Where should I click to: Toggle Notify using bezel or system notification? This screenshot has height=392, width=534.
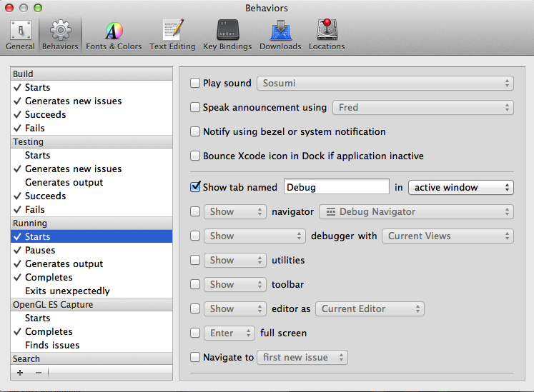pos(195,132)
